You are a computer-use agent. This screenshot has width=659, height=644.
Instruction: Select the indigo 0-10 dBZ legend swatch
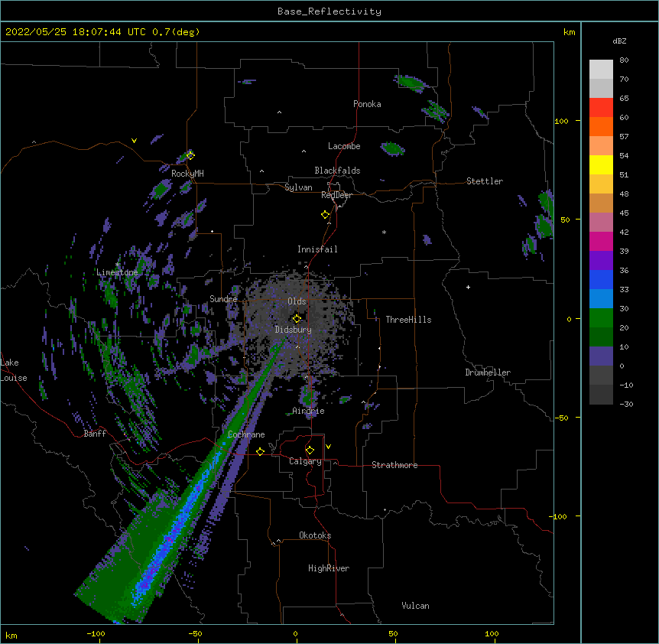[601, 356]
